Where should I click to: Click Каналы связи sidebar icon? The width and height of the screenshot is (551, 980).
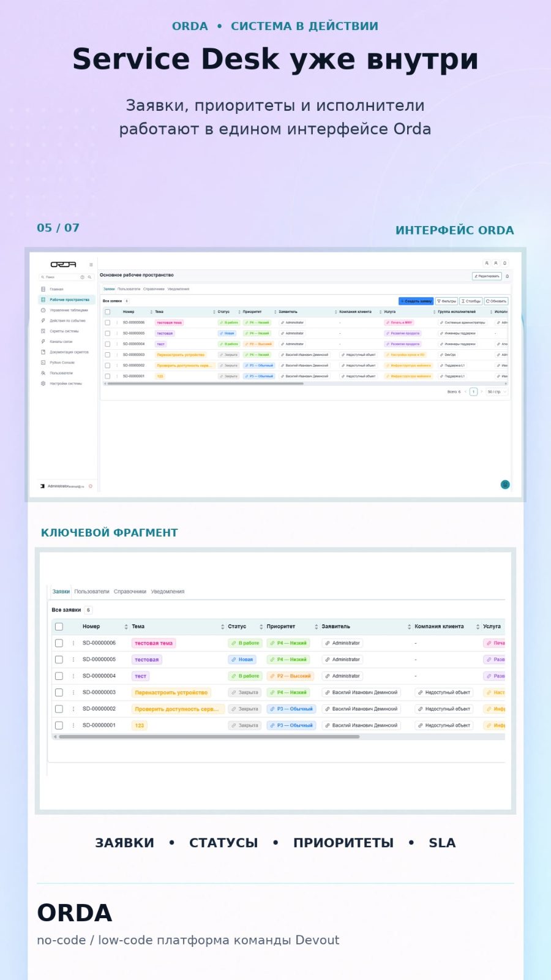(x=43, y=341)
